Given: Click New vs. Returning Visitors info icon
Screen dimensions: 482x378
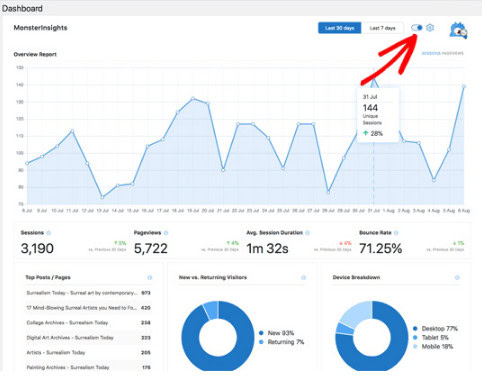Looking at the screenshot, I should 303,278.
